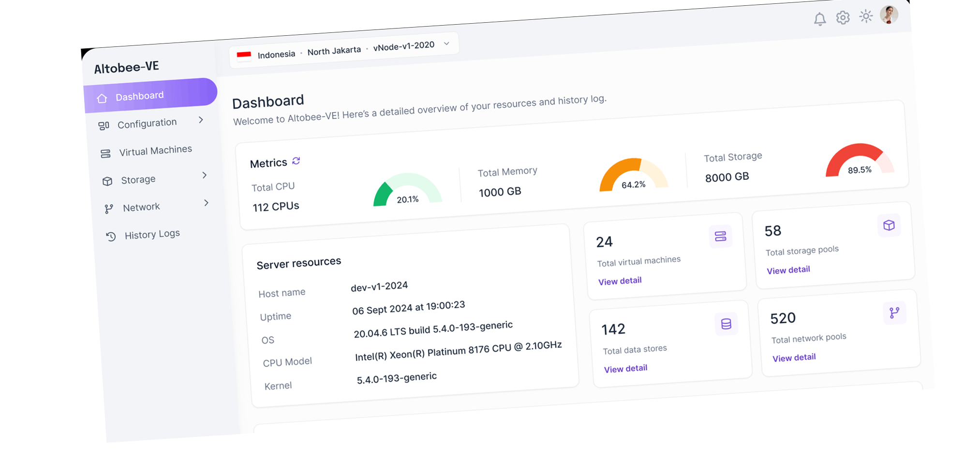
Task: Click the Configuration sidebar icon
Action: 104,126
